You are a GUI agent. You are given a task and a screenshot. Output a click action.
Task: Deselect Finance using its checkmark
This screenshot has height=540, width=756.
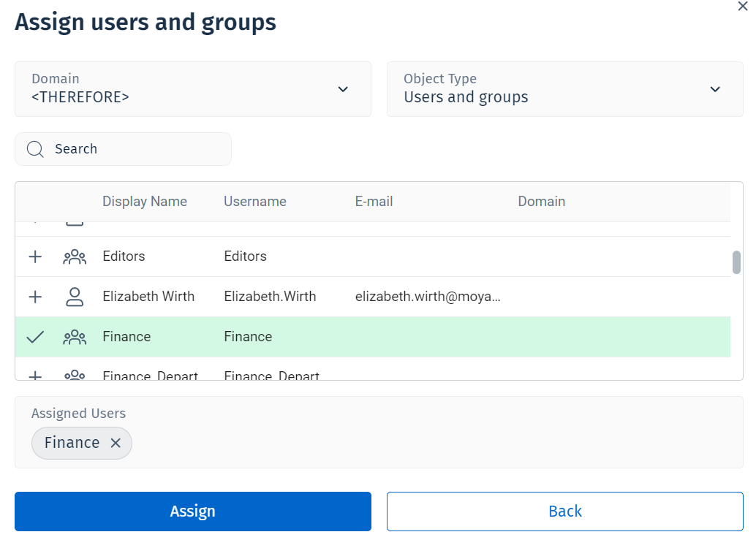point(35,337)
